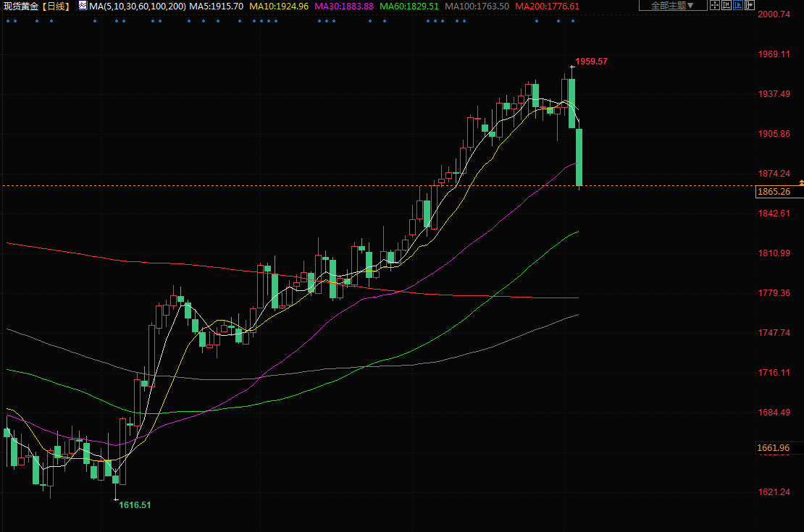Select the range measurement tool icon

tap(726, 5)
